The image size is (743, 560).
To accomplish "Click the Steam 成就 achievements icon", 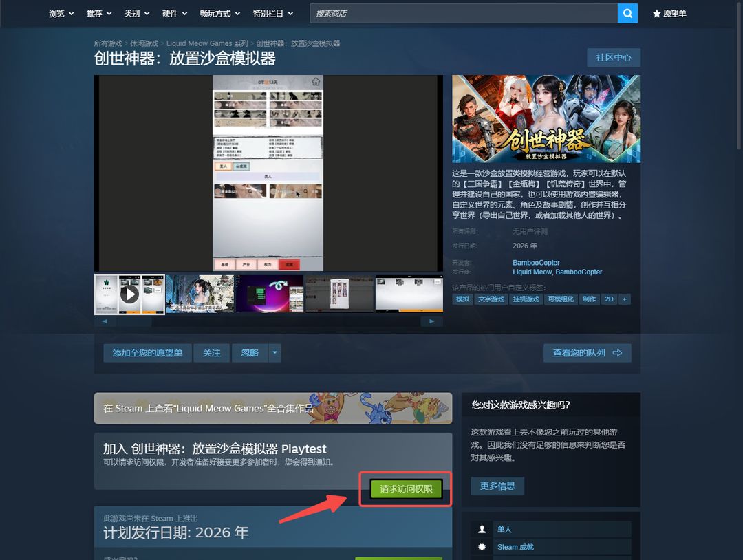I will point(482,547).
